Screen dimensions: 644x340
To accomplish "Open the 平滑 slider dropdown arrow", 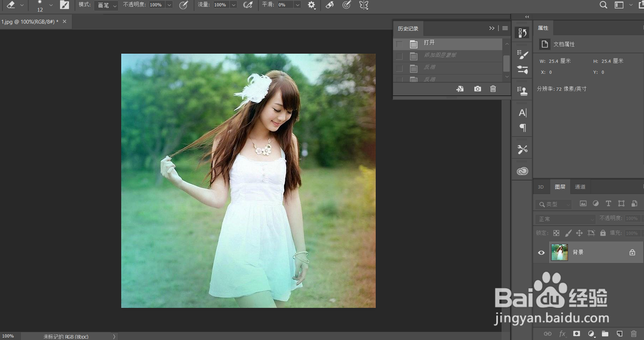I will pyautogui.click(x=298, y=5).
